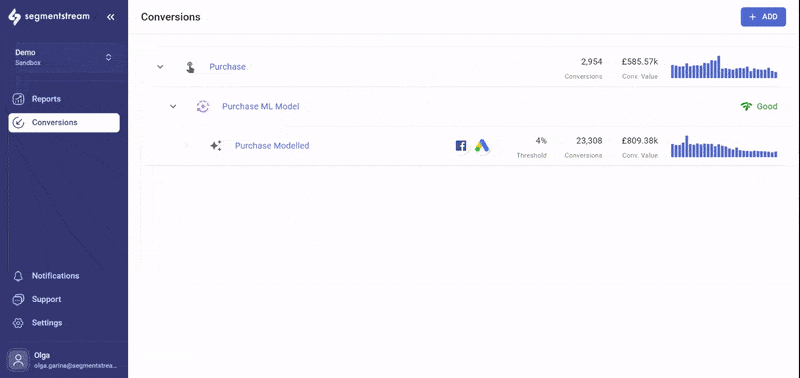Click the Conversions page heading
The image size is (800, 378).
pyautogui.click(x=171, y=17)
